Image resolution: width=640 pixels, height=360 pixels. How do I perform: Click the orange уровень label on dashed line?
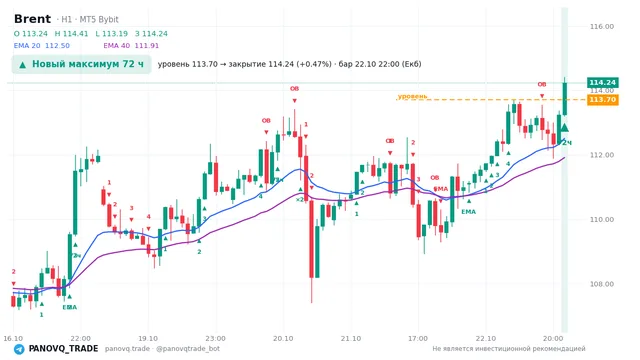[412, 96]
